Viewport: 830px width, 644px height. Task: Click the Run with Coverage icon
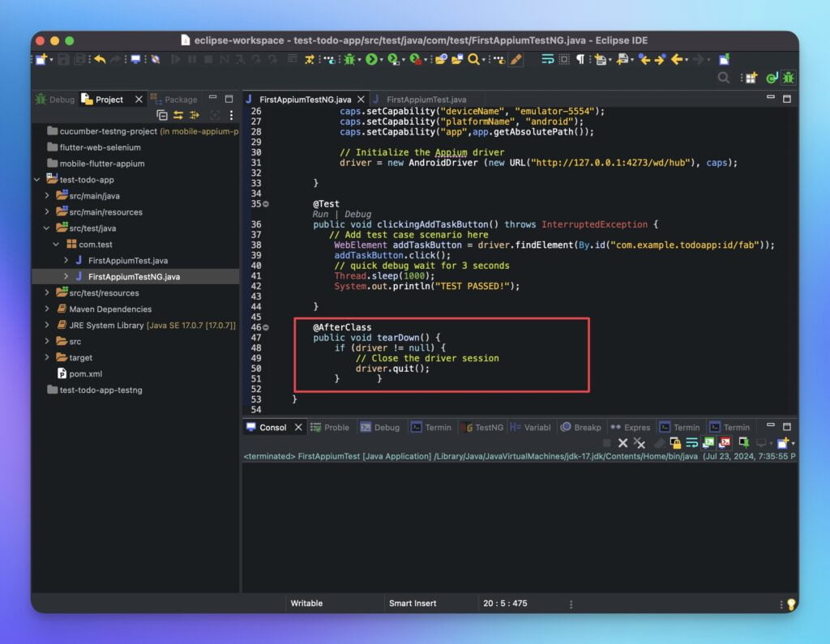click(393, 59)
